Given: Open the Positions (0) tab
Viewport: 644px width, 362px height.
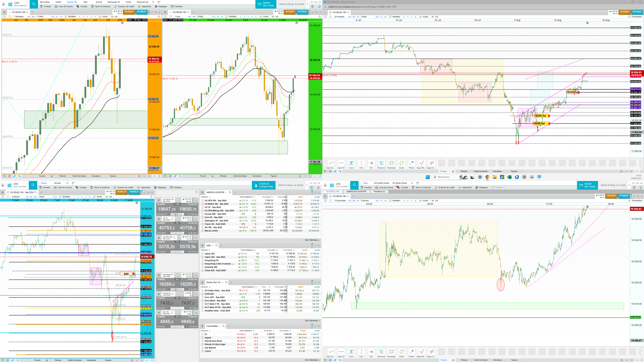Looking at the screenshot, I should point(379,192).
